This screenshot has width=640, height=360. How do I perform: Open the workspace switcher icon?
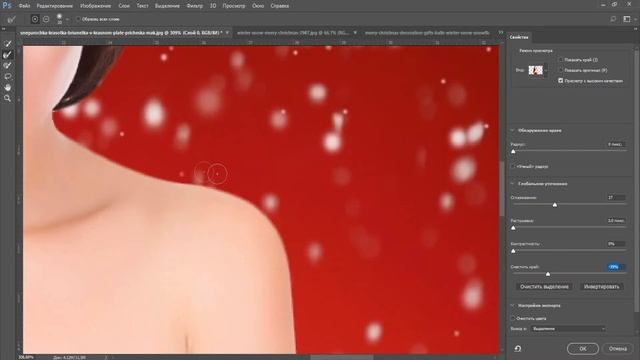pyautogui.click(x=627, y=19)
